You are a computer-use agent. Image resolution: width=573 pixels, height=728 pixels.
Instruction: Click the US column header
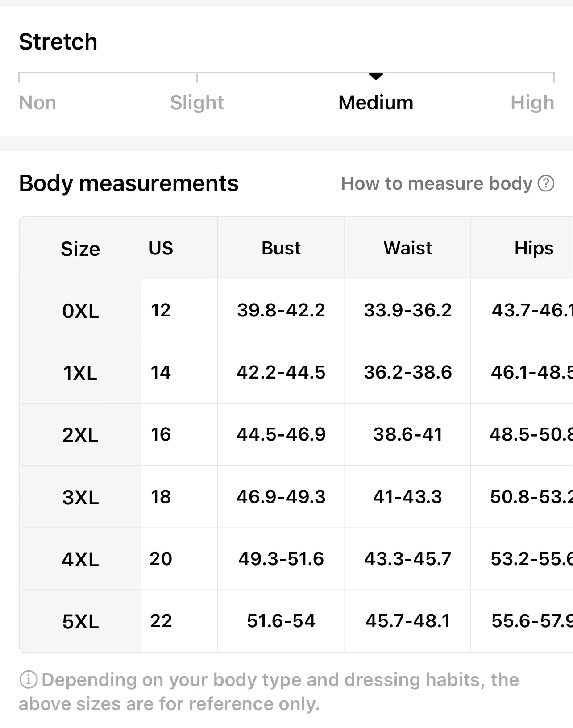pyautogui.click(x=161, y=248)
